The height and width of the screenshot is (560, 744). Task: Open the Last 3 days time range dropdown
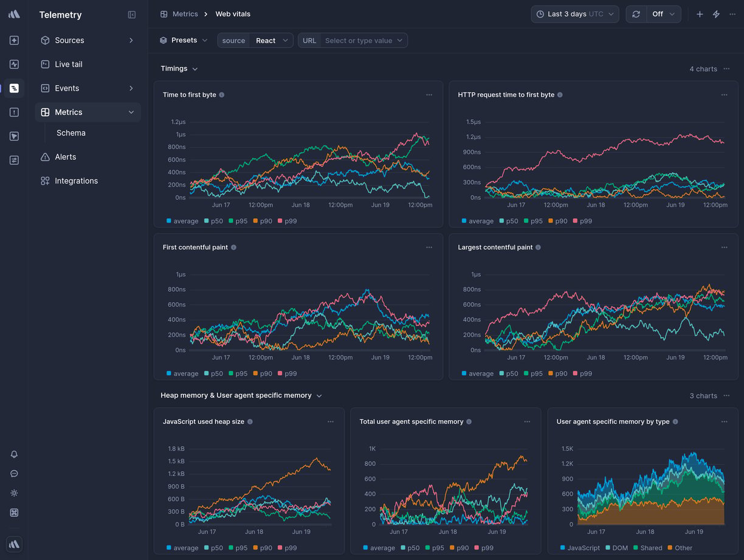click(575, 14)
